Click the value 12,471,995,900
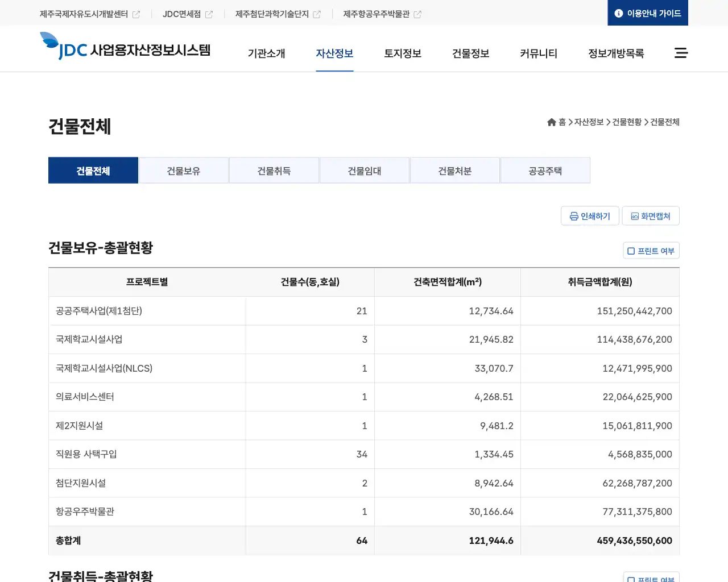 click(637, 368)
